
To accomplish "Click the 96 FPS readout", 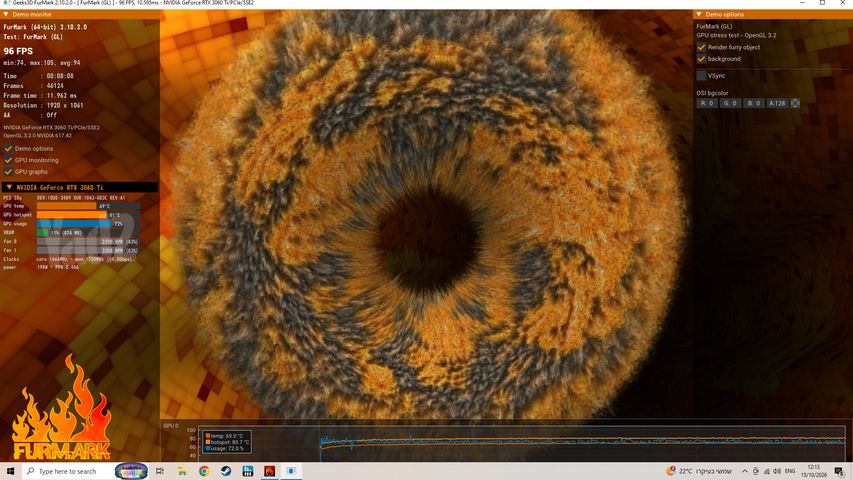I will coord(18,51).
